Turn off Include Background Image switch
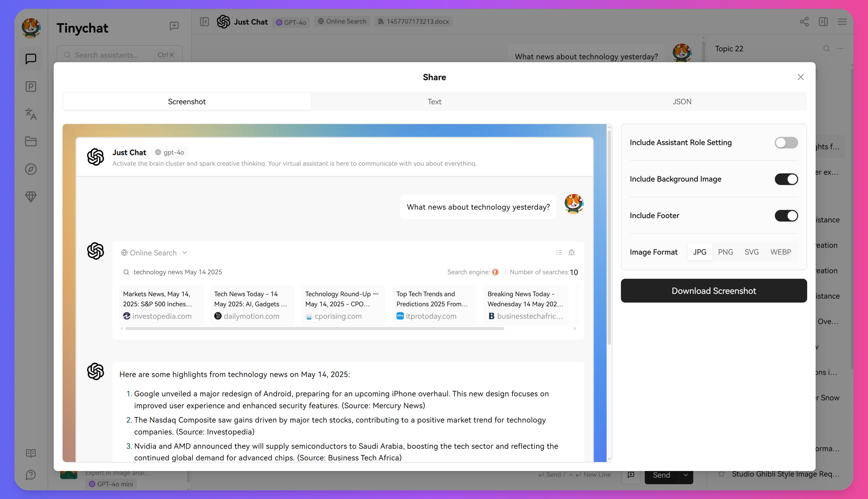Screen dimensions: 868x499 [x=786, y=179]
